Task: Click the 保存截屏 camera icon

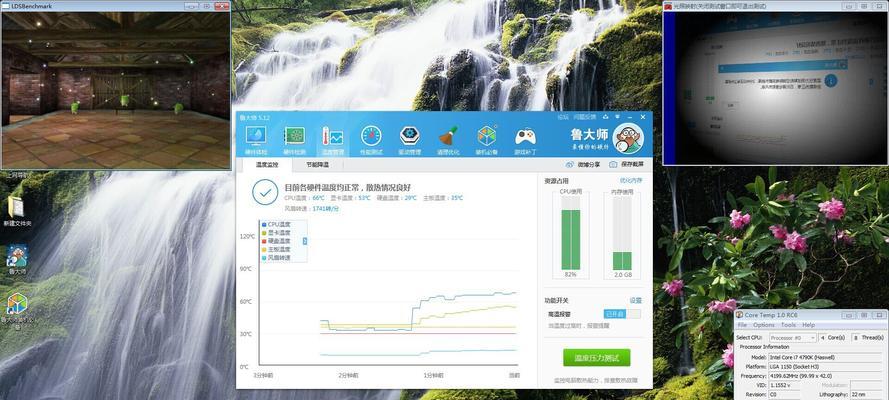Action: [613, 165]
